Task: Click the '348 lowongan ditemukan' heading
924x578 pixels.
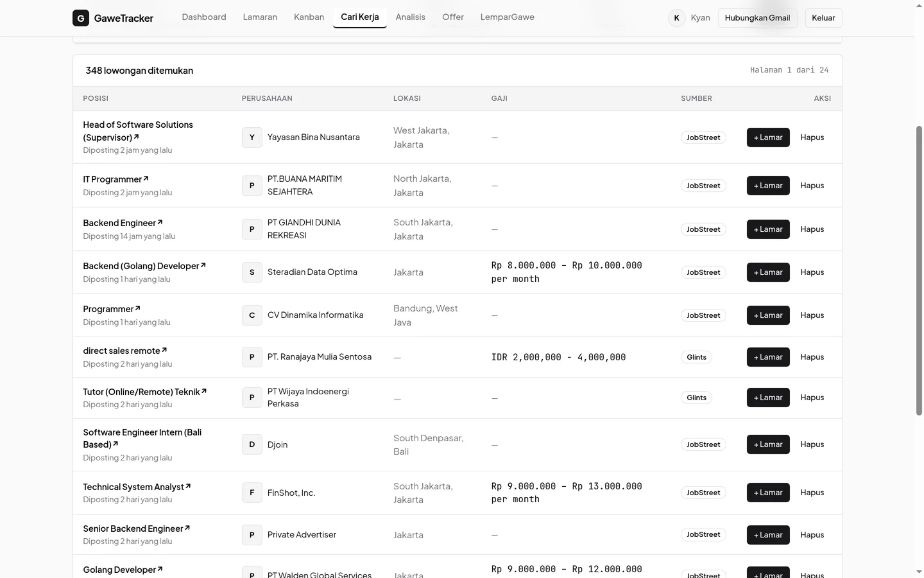Action: point(139,71)
